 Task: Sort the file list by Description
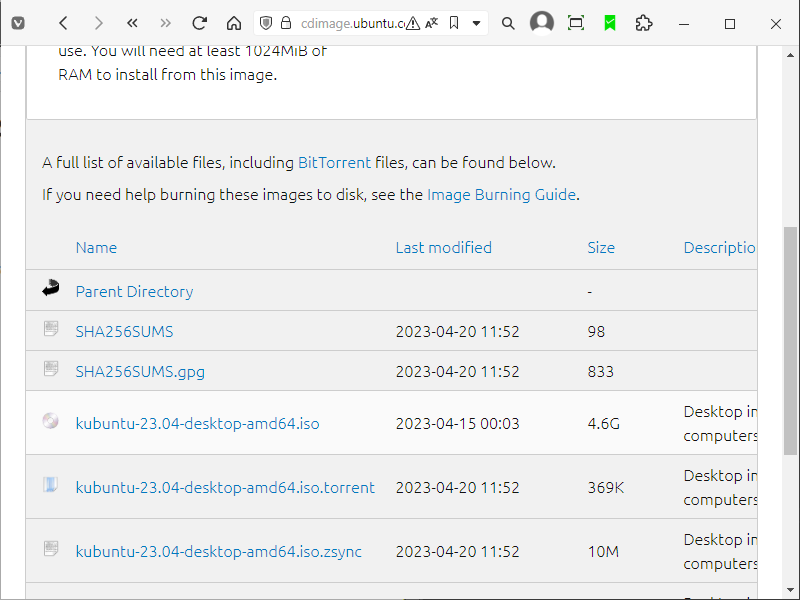tap(719, 248)
